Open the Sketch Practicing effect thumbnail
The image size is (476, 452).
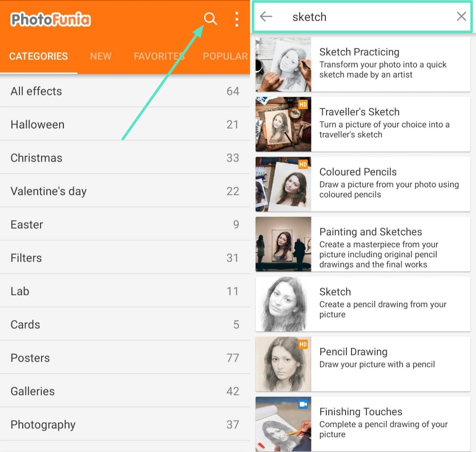tap(283, 64)
